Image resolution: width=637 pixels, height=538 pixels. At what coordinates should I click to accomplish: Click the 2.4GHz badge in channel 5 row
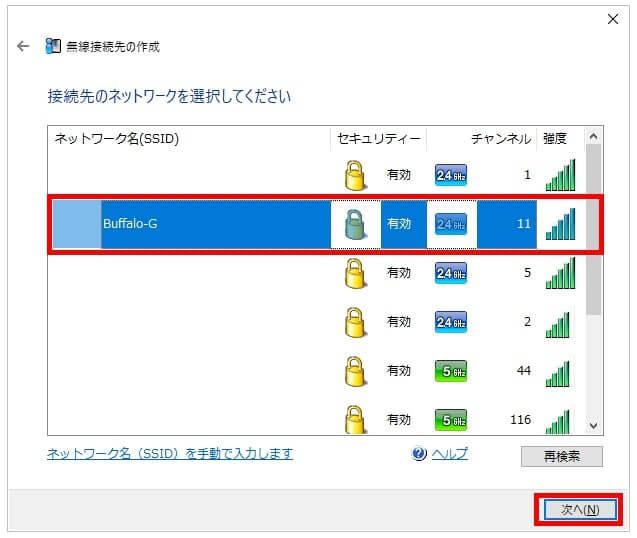click(451, 273)
